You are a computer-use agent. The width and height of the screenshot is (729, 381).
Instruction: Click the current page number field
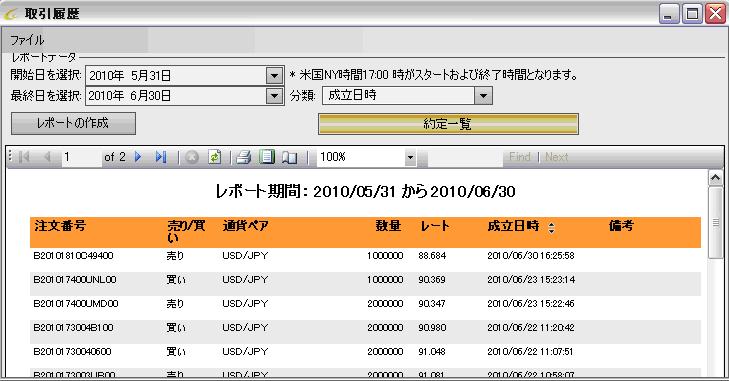(x=81, y=157)
